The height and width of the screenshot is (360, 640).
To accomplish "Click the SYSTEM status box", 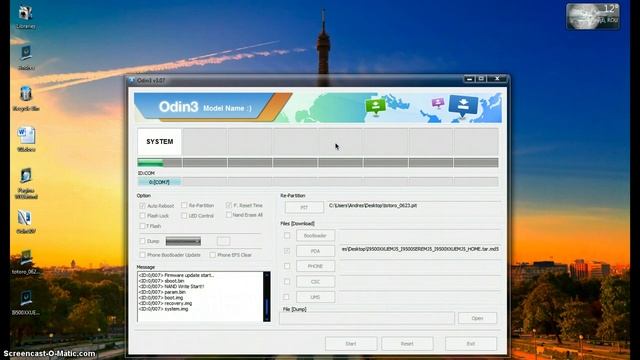I will tap(160, 142).
